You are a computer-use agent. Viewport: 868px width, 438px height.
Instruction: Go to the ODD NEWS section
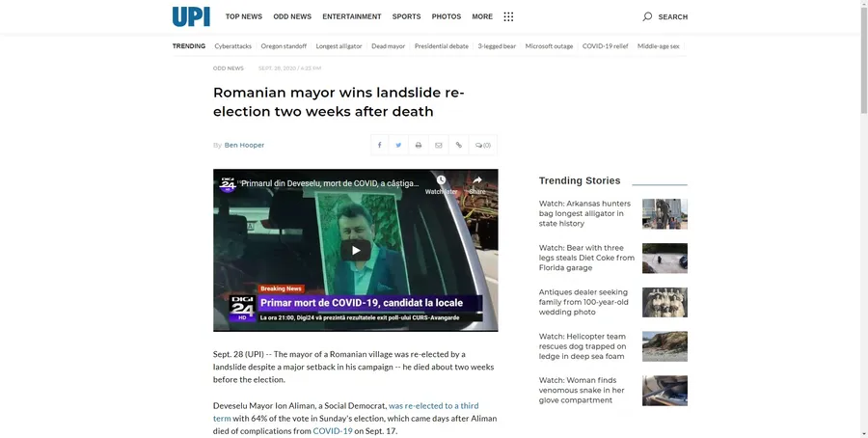[x=292, y=16]
